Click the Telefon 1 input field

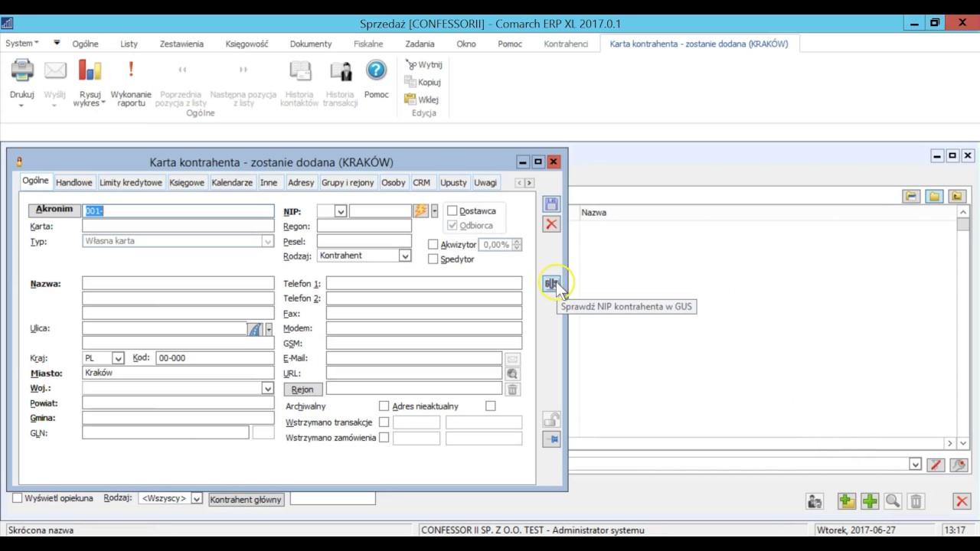[x=424, y=284]
